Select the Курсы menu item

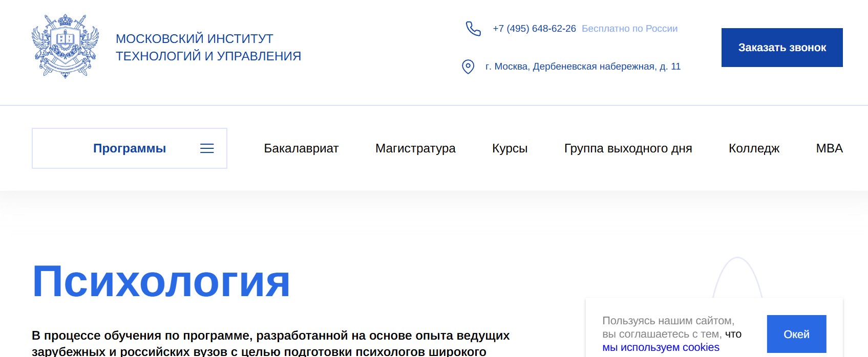tap(510, 148)
